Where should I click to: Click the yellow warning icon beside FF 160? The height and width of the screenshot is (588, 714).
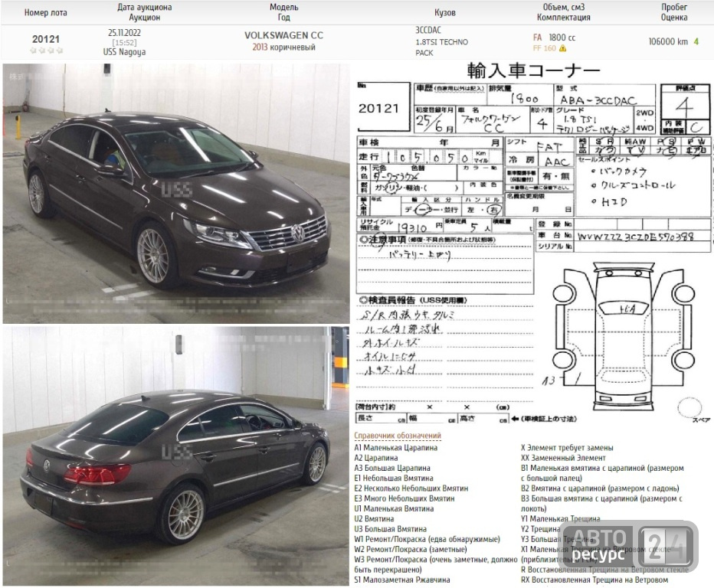click(x=563, y=48)
